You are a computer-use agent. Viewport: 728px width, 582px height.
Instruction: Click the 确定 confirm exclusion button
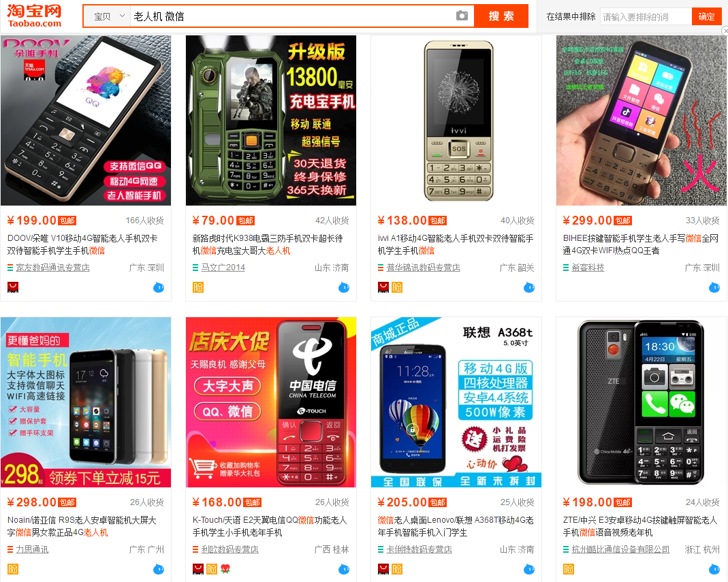click(x=707, y=17)
